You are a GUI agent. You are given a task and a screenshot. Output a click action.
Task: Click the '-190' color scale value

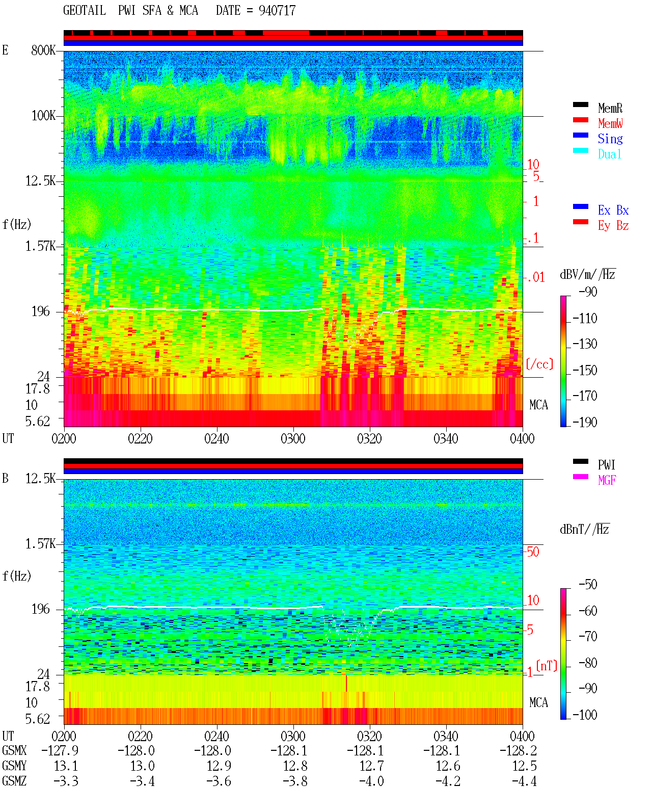pos(585,422)
